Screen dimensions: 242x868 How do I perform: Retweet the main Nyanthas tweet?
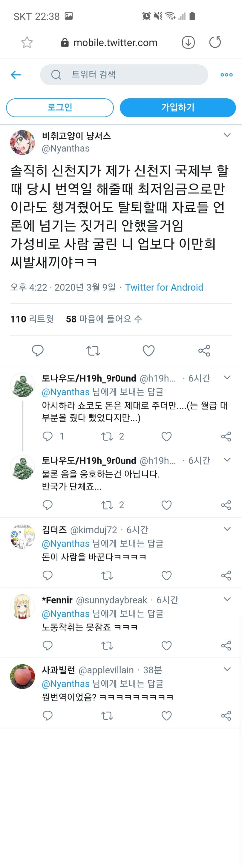(93, 351)
